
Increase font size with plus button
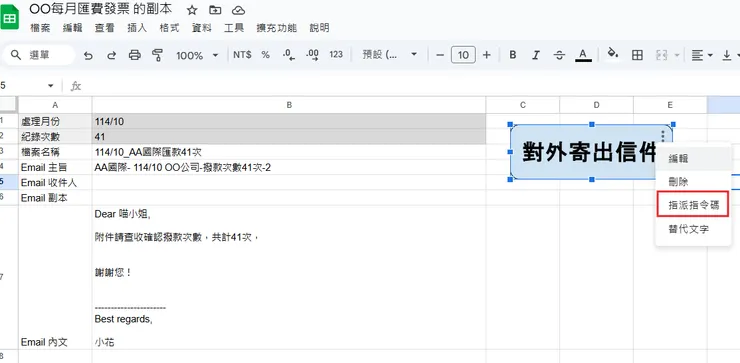(487, 55)
